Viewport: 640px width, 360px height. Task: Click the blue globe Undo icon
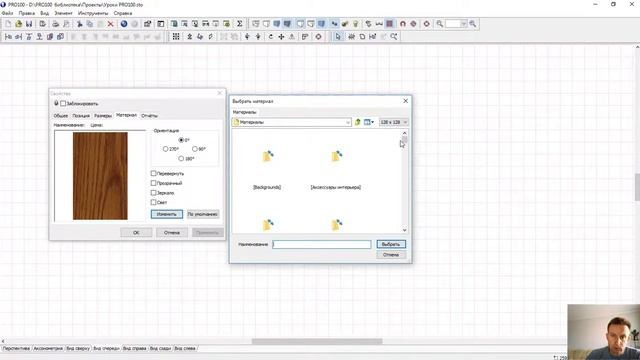coord(124,24)
